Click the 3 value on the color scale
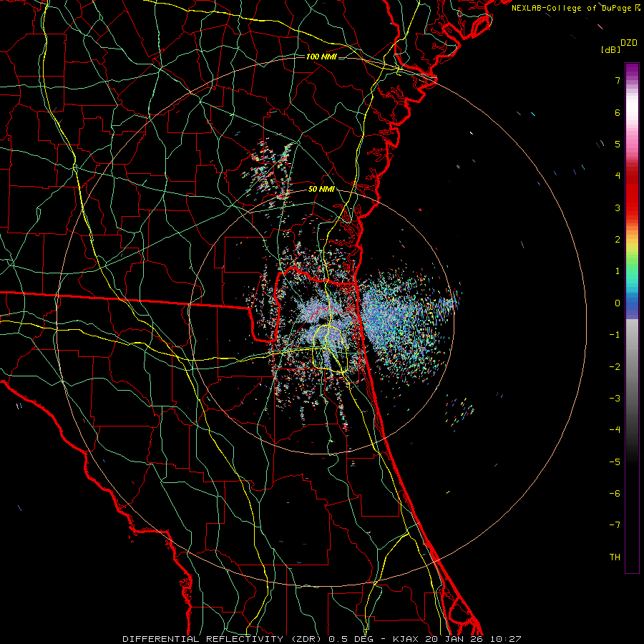Image resolution: width=644 pixels, height=644 pixels. [x=618, y=208]
